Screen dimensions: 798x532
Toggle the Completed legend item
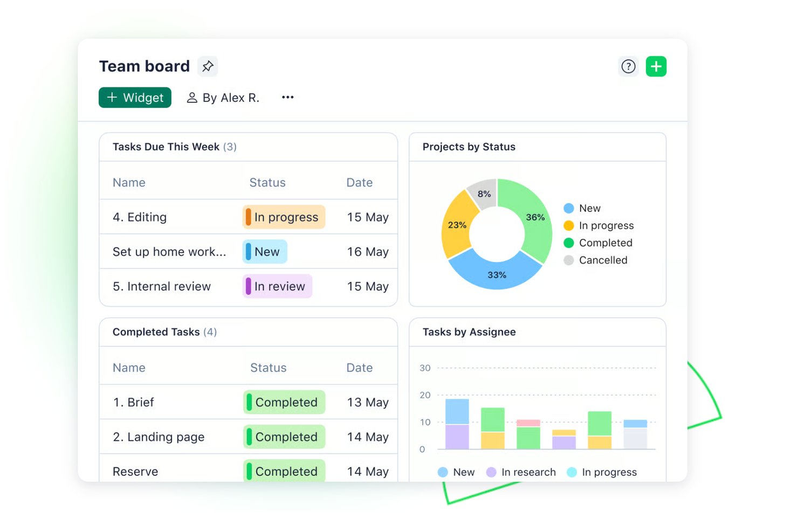click(598, 243)
